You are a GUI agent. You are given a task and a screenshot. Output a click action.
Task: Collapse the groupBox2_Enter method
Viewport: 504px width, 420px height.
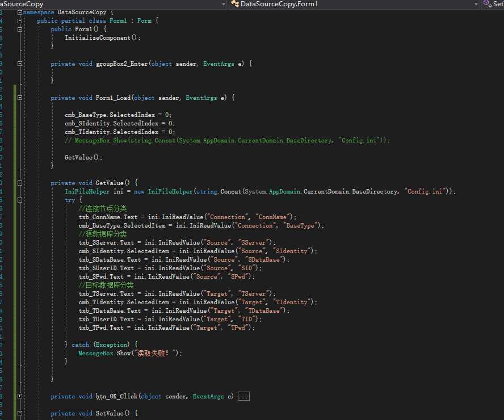pos(20,64)
